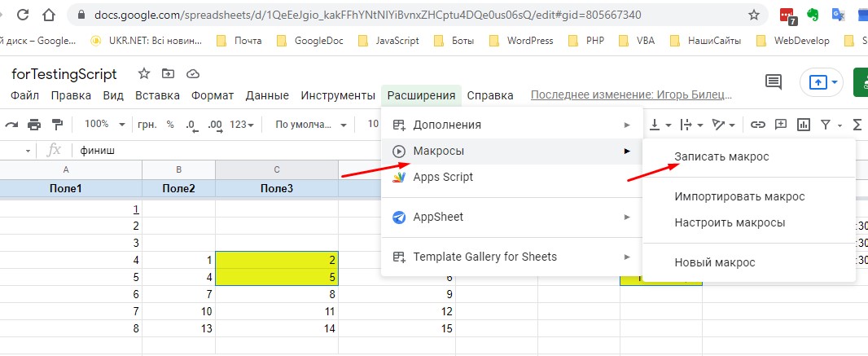868x356 pixels.
Task: Click the redo arrow icon
Action: [x=11, y=125]
